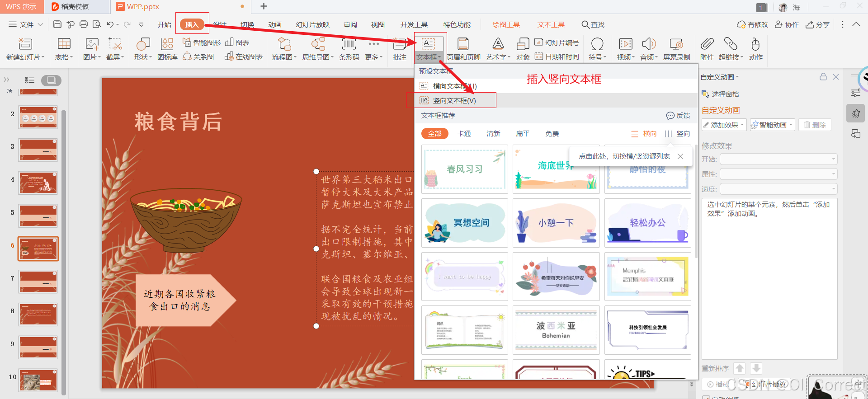Viewport: 868px width, 399px height.
Task: Open the Start (开始) dropdown in animation panel
Action: click(x=778, y=159)
